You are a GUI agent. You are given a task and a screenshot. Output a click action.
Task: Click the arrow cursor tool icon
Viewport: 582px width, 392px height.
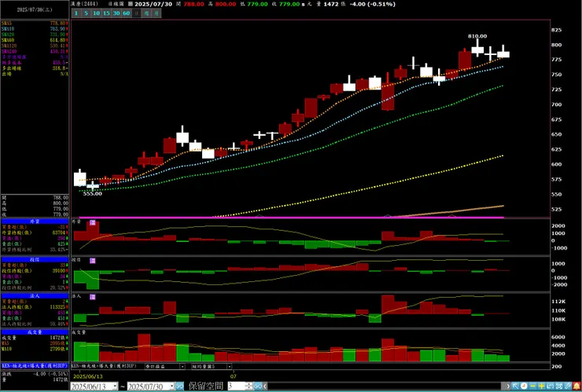[515, 386]
